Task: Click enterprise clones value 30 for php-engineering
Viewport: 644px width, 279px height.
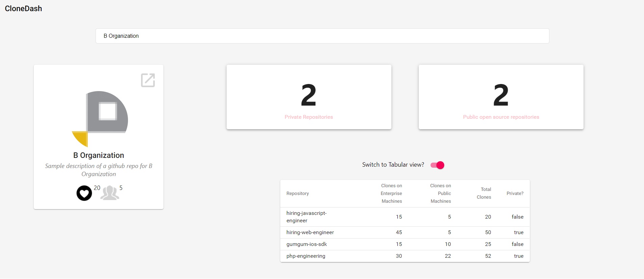Action: (399, 256)
